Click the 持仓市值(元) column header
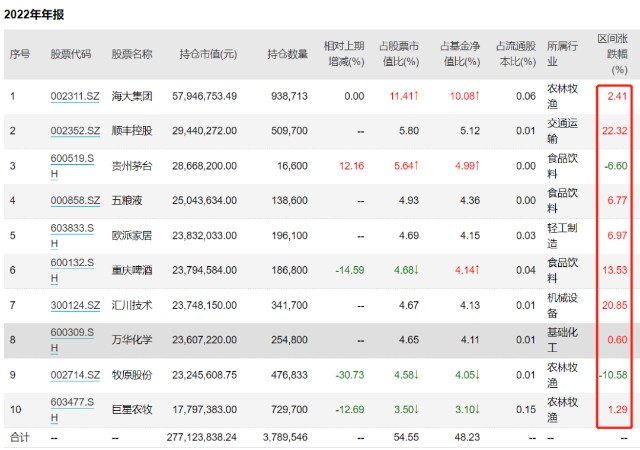 208,54
